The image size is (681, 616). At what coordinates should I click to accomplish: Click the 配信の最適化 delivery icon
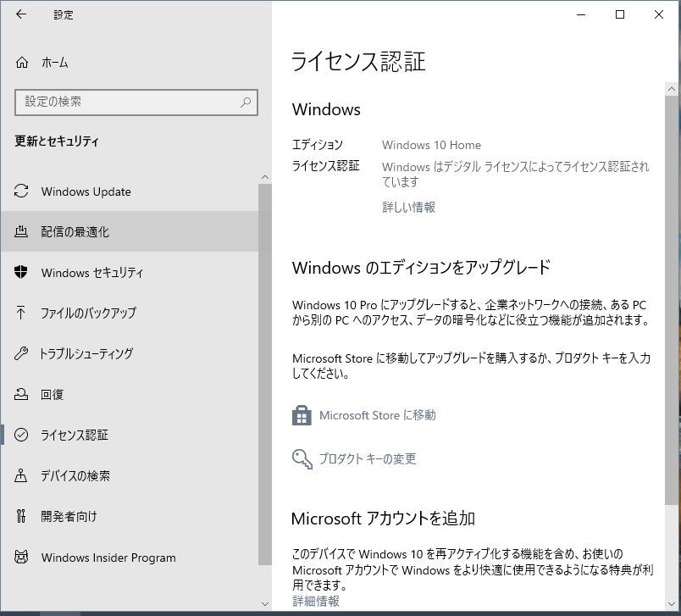click(21, 231)
